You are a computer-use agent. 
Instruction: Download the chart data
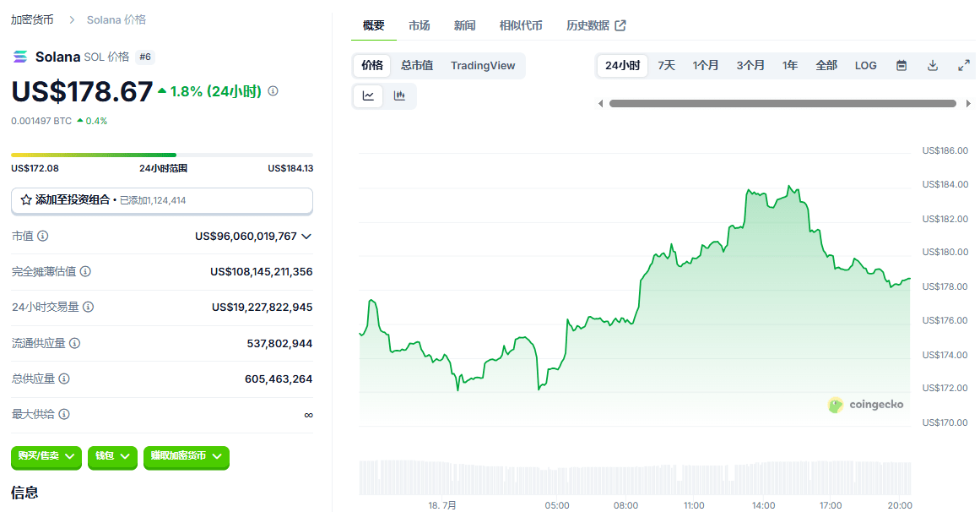pyautogui.click(x=933, y=66)
